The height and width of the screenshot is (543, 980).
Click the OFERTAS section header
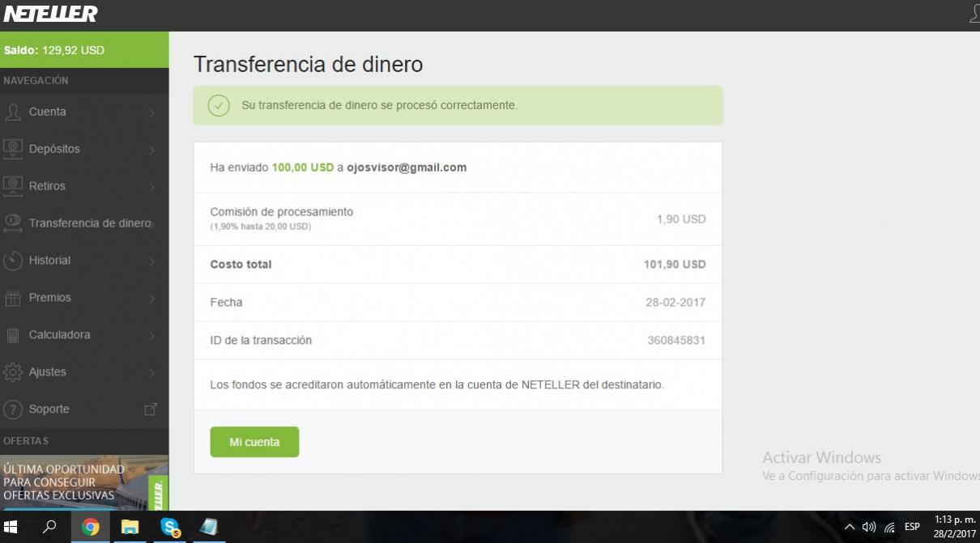click(x=26, y=441)
